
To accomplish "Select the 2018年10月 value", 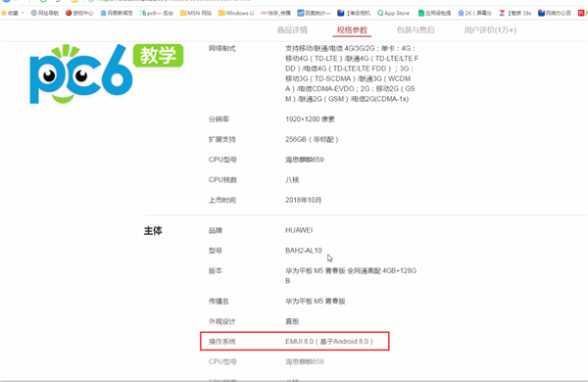I will pos(304,200).
